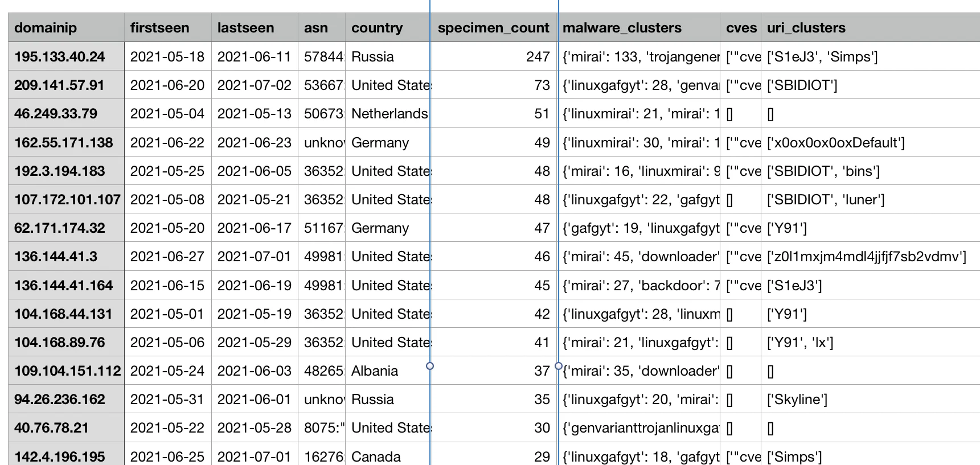
Task: Select the domainip column header
Action: [x=66, y=28]
